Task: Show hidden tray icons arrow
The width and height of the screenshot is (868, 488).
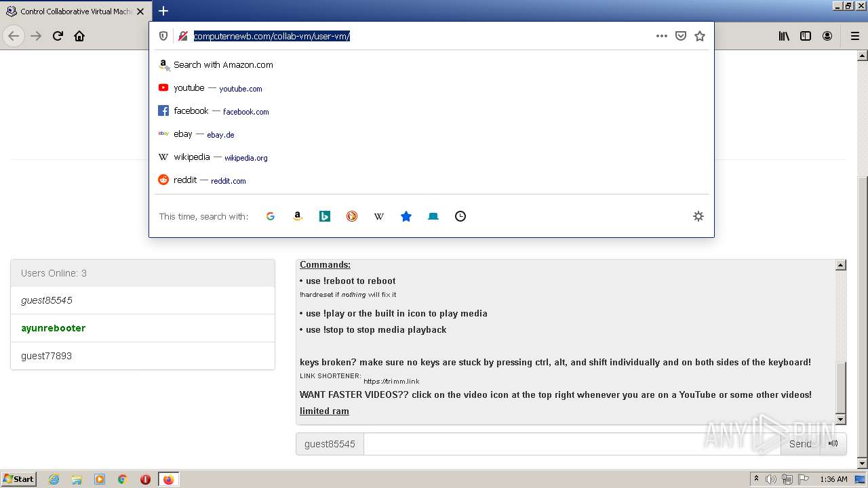Action: pos(757,479)
